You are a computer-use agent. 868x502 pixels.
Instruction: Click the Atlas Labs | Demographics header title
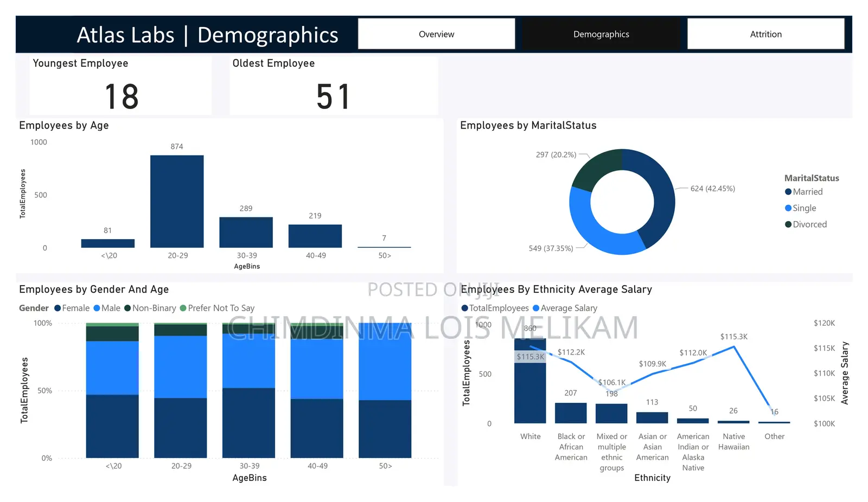coord(207,35)
